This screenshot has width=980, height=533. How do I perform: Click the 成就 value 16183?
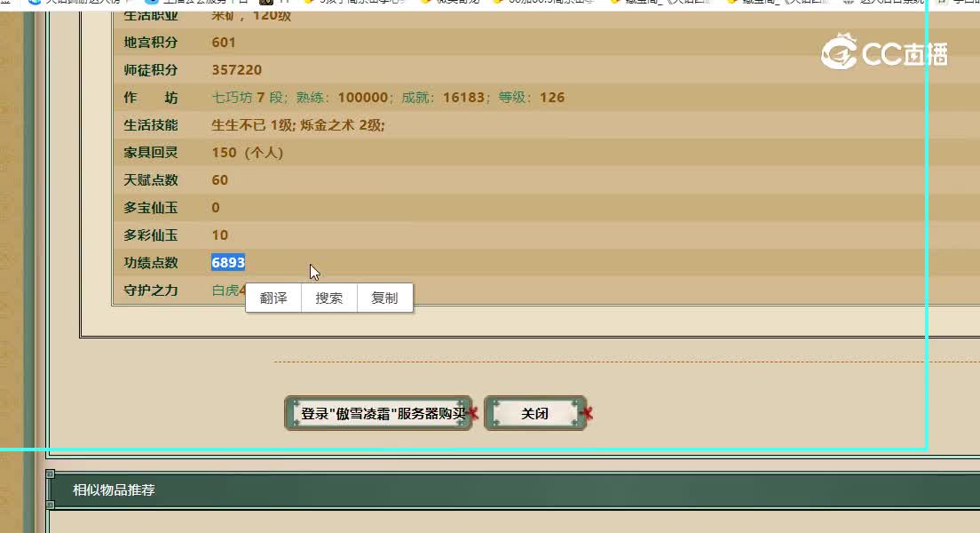[463, 98]
